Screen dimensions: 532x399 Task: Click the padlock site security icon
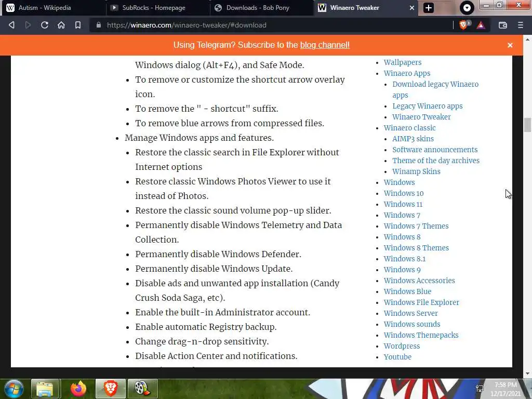click(99, 25)
